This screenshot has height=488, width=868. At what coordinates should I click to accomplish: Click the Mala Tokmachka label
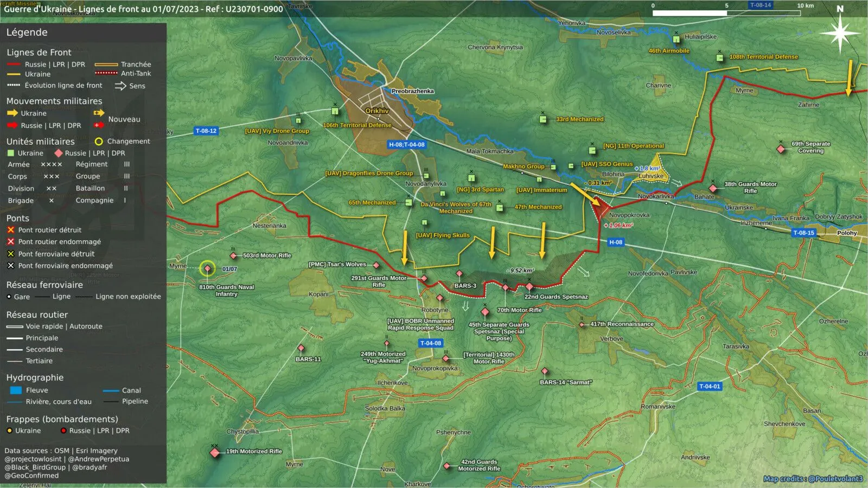pyautogui.click(x=490, y=151)
